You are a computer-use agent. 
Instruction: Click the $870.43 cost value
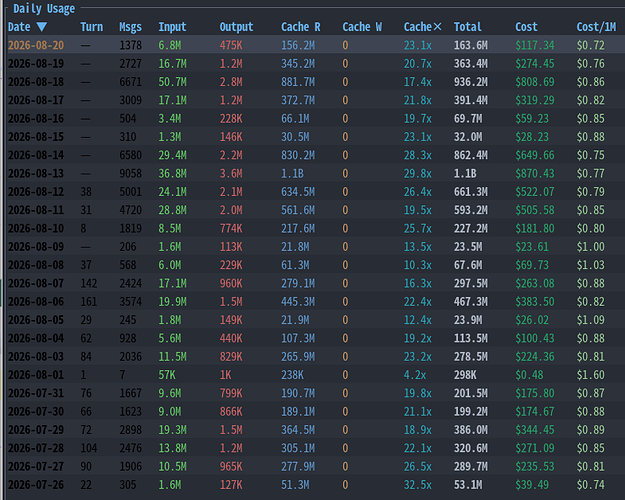coord(535,173)
